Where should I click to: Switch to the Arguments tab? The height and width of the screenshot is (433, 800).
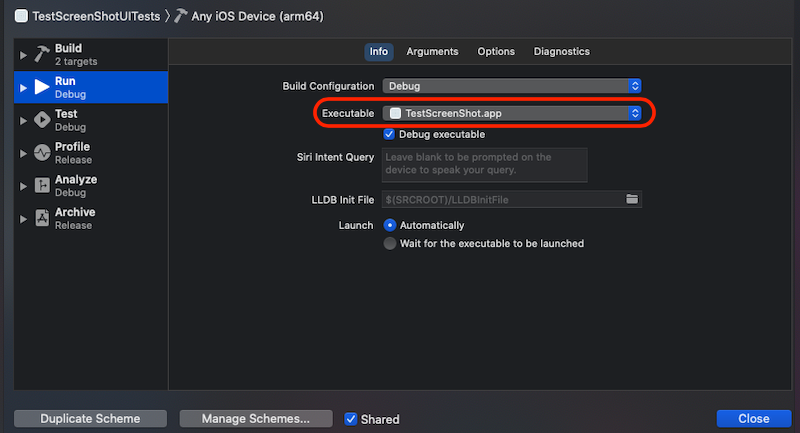tap(432, 52)
